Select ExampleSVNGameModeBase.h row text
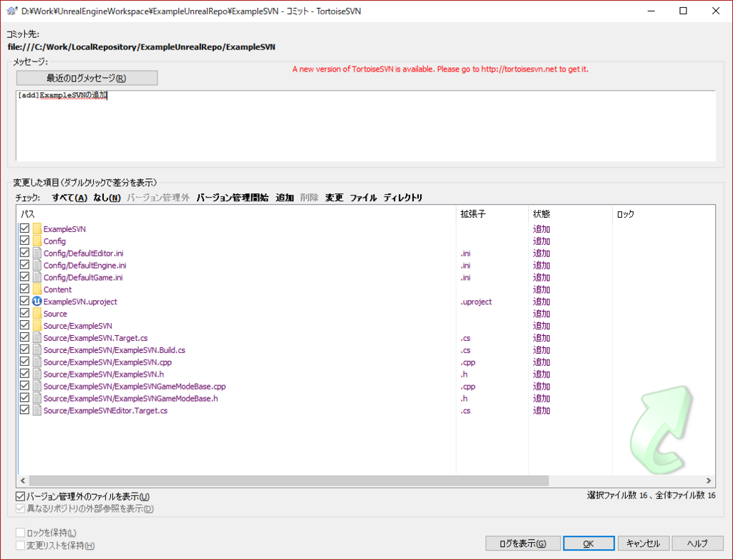Viewport: 733px width, 560px height. pyautogui.click(x=130, y=399)
